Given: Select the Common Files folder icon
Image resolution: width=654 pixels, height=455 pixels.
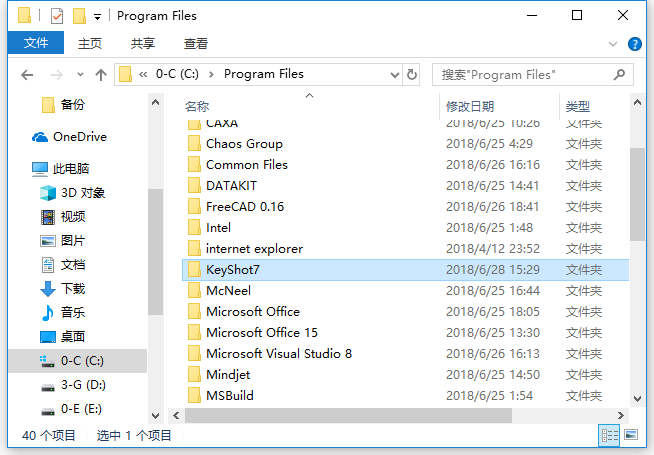Looking at the screenshot, I should point(194,165).
